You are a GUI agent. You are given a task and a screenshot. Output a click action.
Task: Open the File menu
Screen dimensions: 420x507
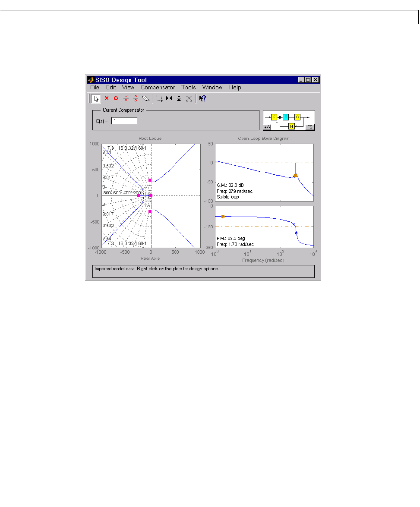point(95,88)
